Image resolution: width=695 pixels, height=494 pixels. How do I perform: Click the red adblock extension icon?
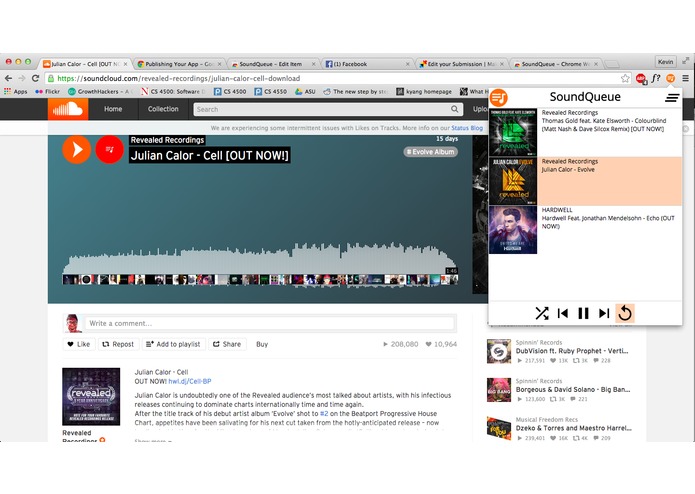point(641,79)
